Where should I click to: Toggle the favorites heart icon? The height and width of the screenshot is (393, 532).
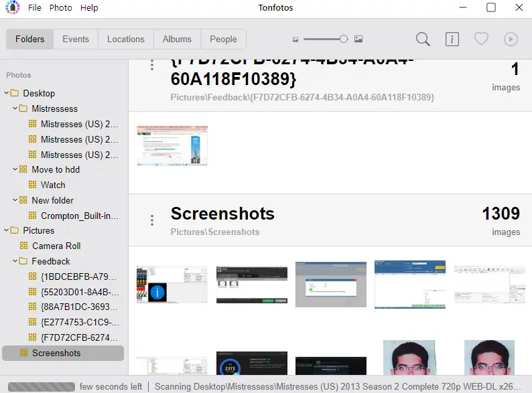click(x=481, y=39)
